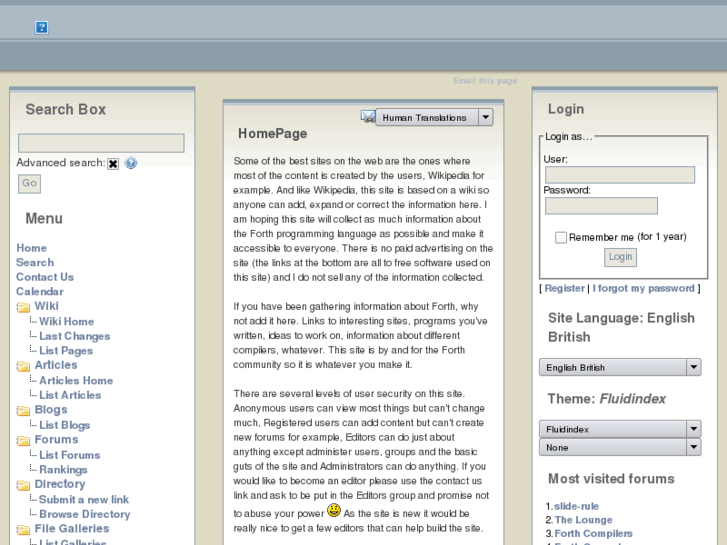This screenshot has width=727, height=545.
Task: Open the Fluidindex theme dropdown
Action: click(620, 429)
